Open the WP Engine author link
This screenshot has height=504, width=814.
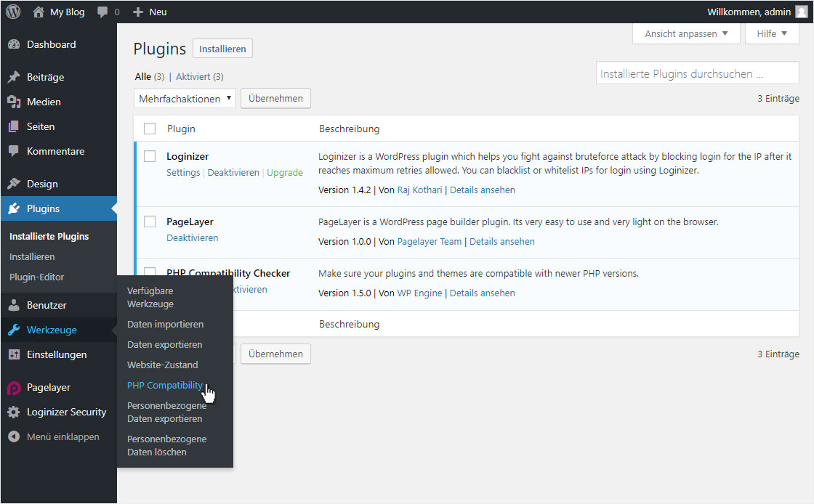[x=419, y=293]
